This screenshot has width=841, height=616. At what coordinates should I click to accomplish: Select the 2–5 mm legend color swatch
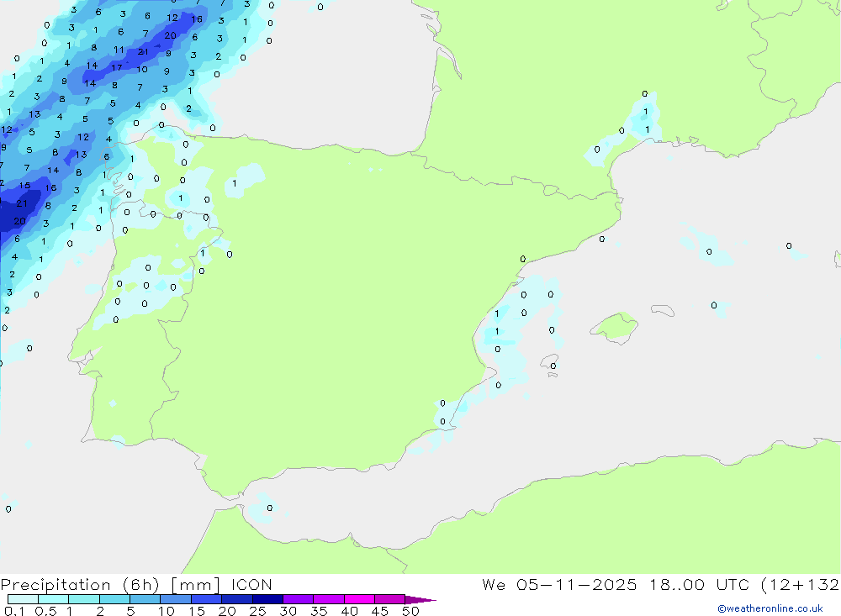pos(114,599)
